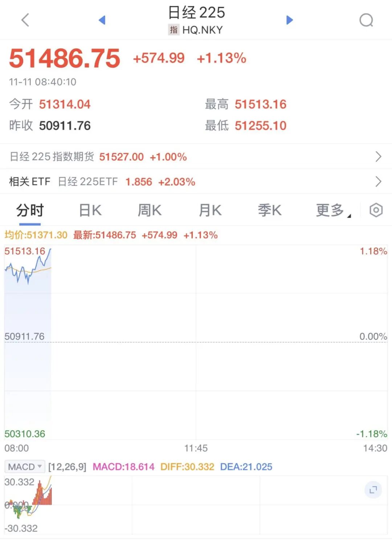
Task: Expand chart to fullscreen icon
Action: [x=373, y=490]
